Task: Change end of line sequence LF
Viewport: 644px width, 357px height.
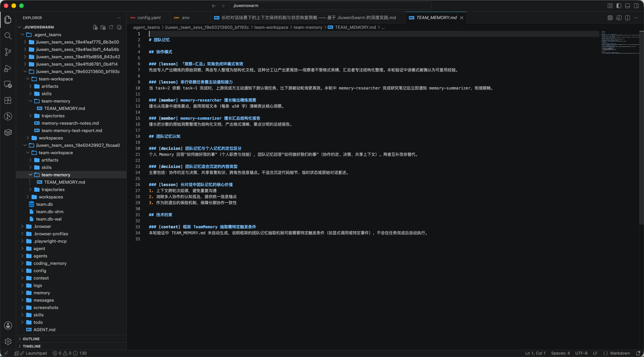Action: pos(595,353)
